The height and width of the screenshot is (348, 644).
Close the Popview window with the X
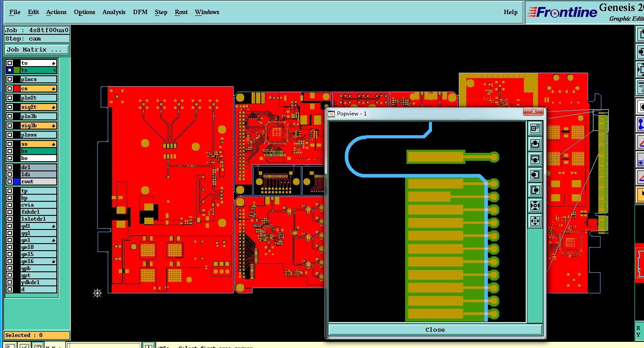click(534, 112)
